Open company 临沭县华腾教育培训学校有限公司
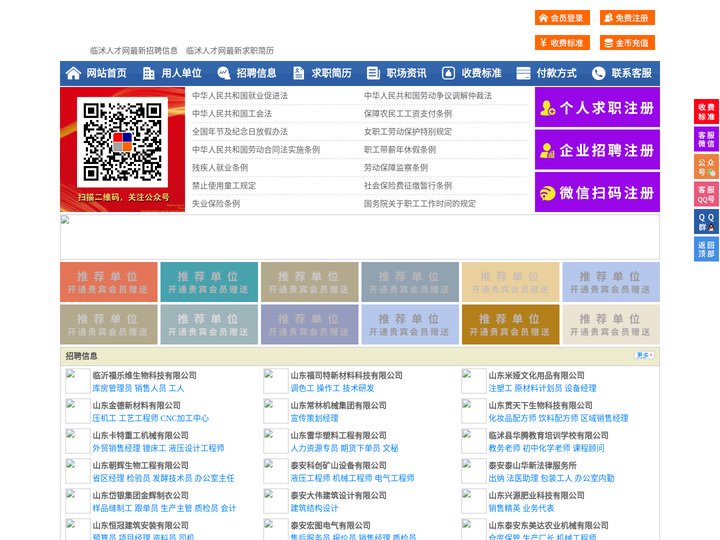 [x=548, y=435]
